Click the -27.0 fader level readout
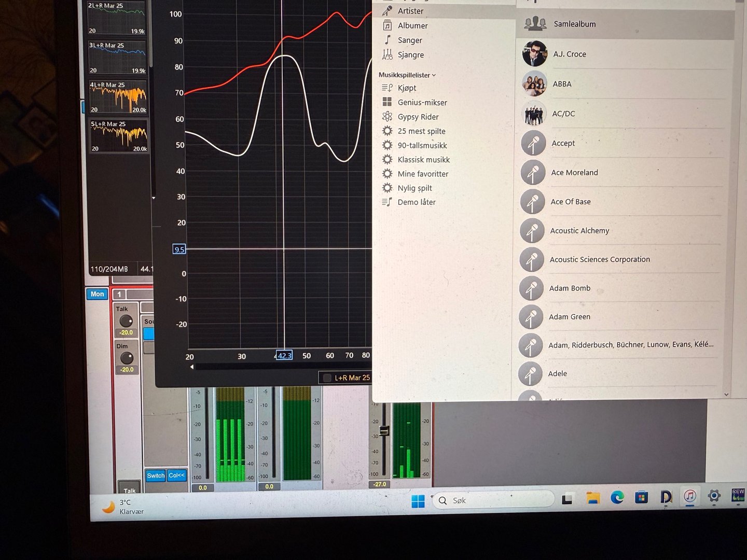Screen dimensions: 747x560 (380, 484)
